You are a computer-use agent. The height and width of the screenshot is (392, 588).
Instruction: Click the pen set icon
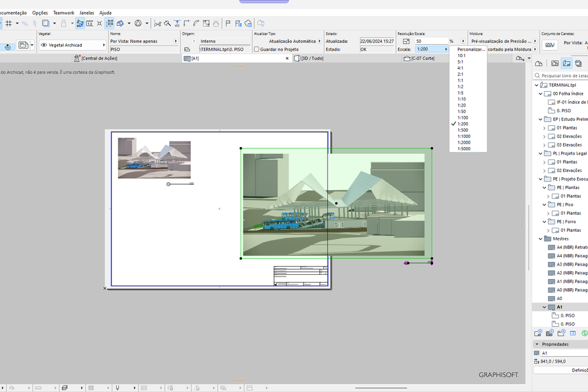549,45
